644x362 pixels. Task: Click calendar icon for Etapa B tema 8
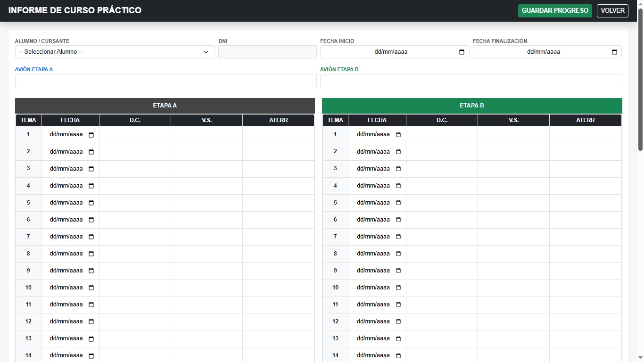[398, 254]
